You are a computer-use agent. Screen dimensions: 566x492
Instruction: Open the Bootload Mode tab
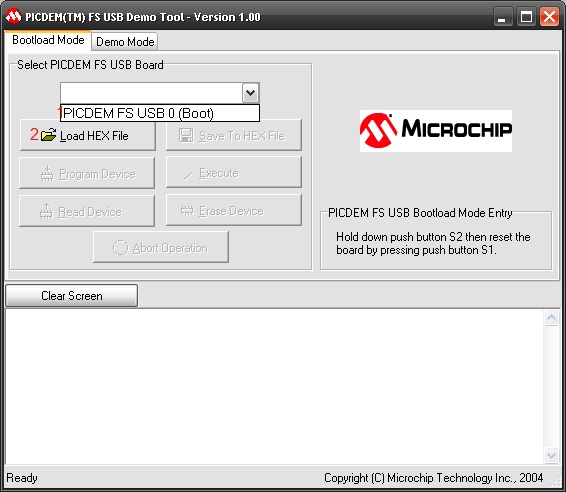(48, 40)
